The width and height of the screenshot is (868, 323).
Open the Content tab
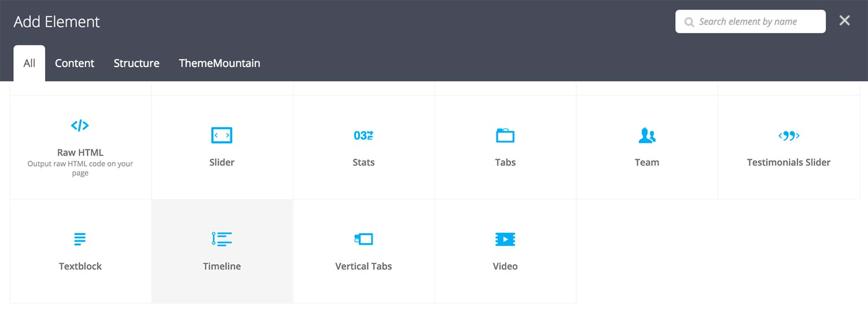point(75,63)
